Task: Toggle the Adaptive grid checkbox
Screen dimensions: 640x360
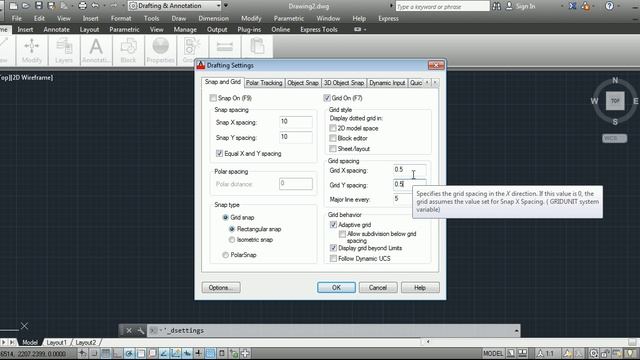Action: tap(333, 224)
